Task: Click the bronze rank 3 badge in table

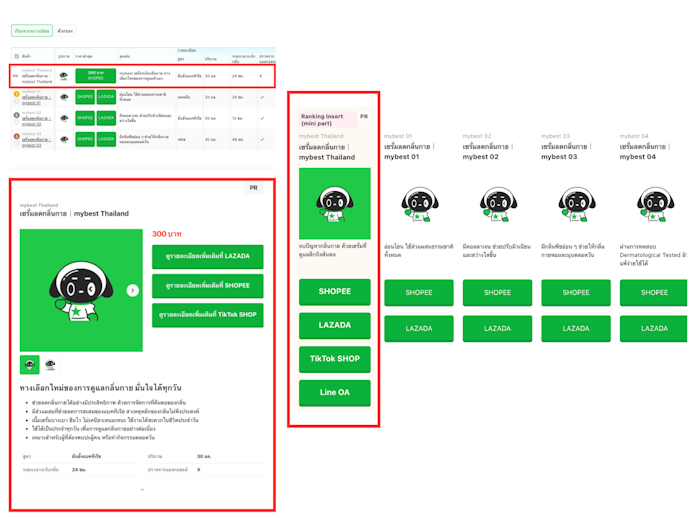Action: click(x=17, y=136)
